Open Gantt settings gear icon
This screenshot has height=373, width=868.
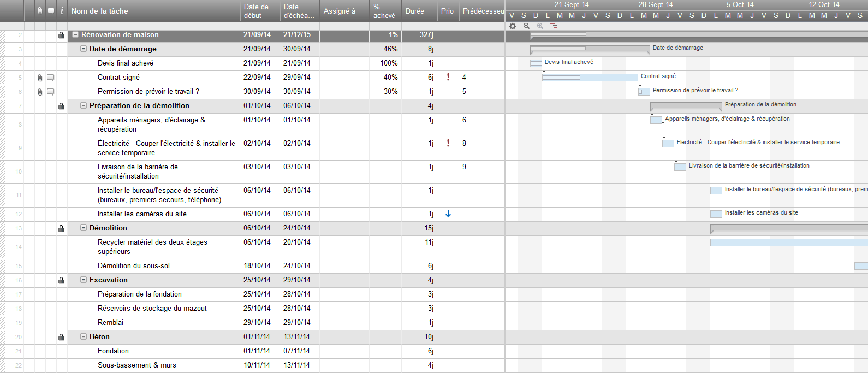pyautogui.click(x=512, y=26)
